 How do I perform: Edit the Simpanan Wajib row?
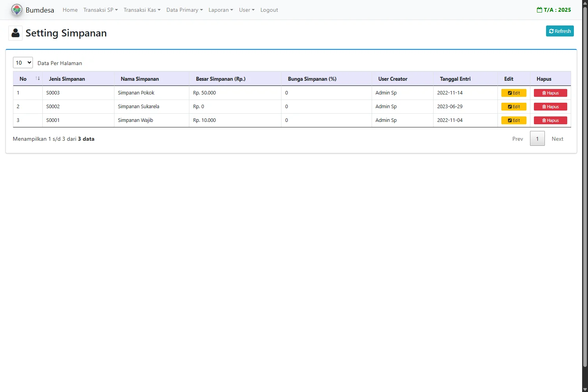coord(514,120)
